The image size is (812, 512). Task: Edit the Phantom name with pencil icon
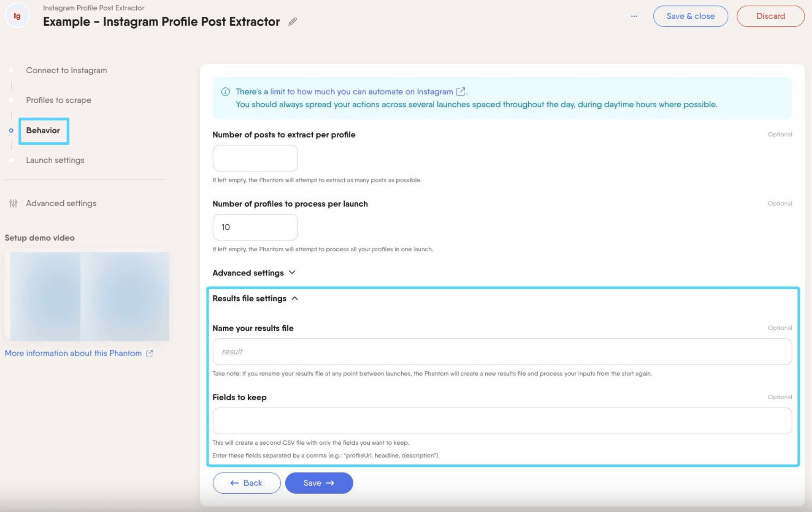click(x=292, y=21)
